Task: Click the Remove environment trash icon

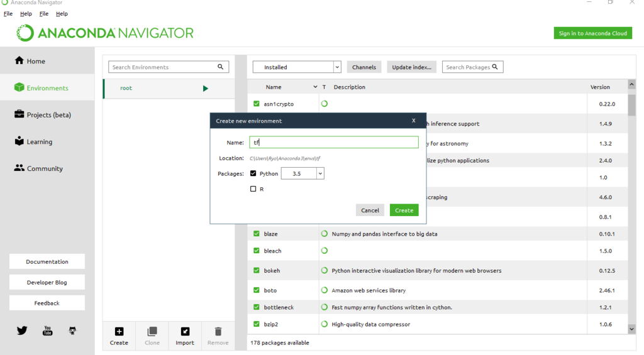Action: pos(218,331)
